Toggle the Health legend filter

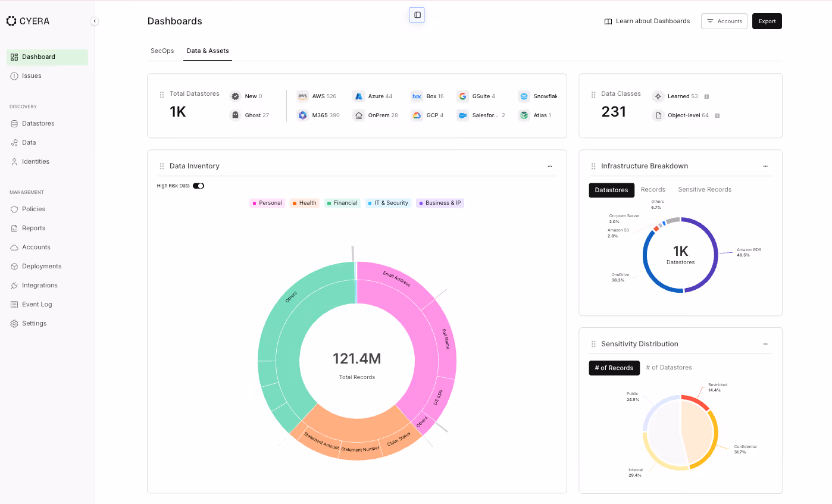(x=305, y=203)
